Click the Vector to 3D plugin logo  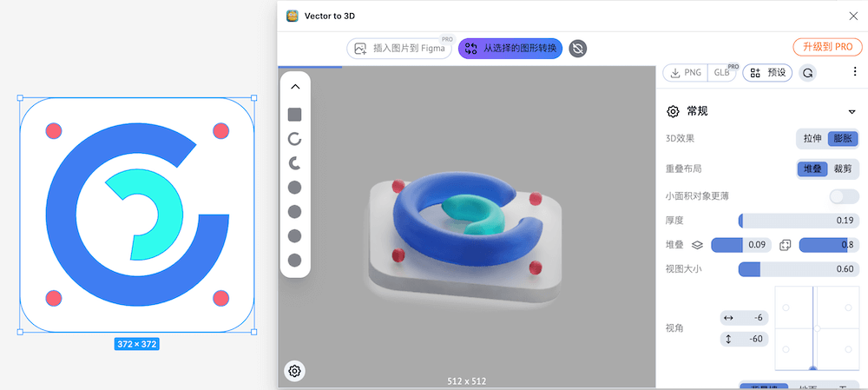click(x=293, y=16)
